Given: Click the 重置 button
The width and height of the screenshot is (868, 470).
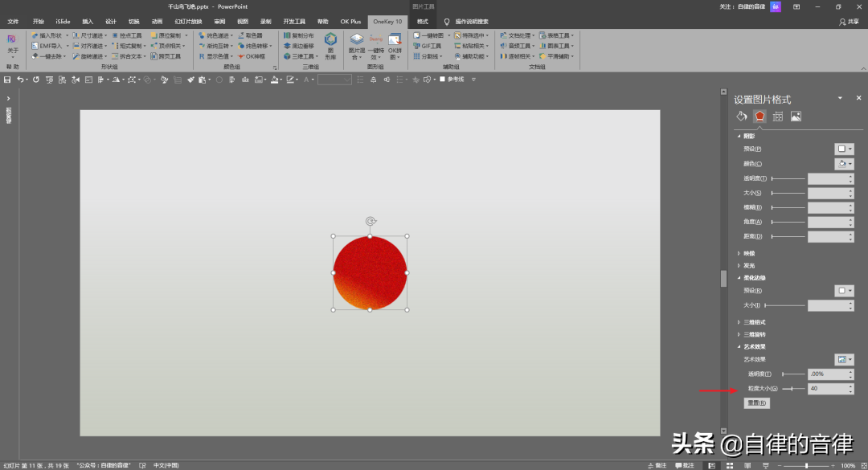Looking at the screenshot, I should [x=756, y=403].
